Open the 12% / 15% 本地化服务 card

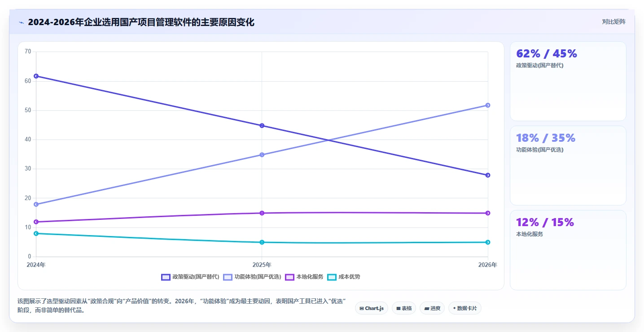568,250
